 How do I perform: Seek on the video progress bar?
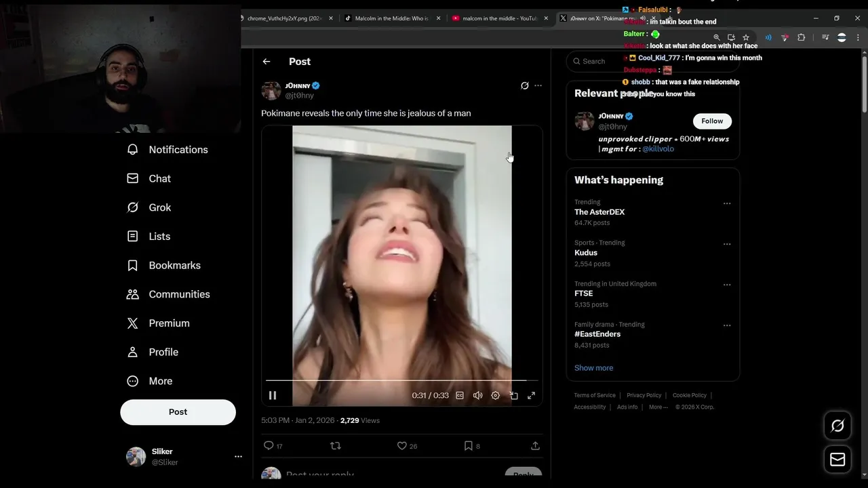[401, 381]
